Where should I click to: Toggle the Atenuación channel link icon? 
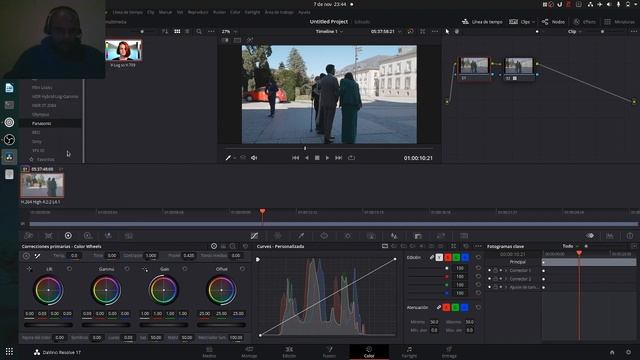pos(439,307)
